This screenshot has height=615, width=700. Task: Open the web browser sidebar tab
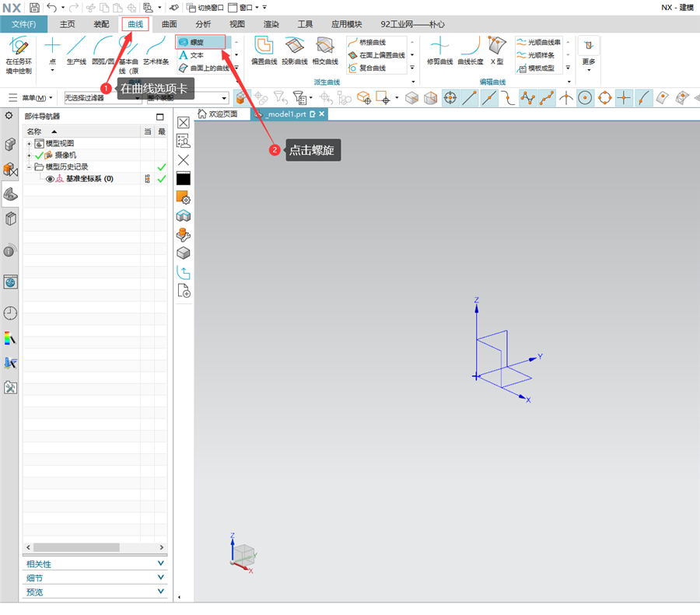coord(10,282)
